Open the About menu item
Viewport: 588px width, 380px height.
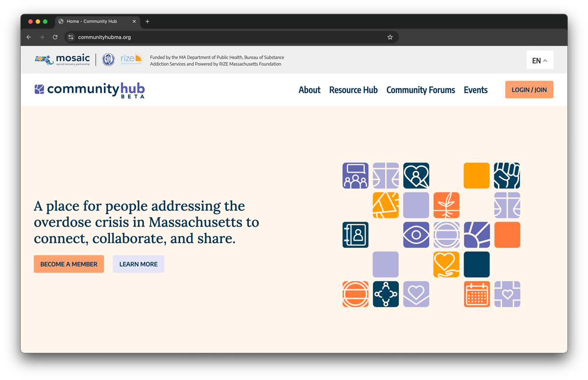[x=309, y=90]
